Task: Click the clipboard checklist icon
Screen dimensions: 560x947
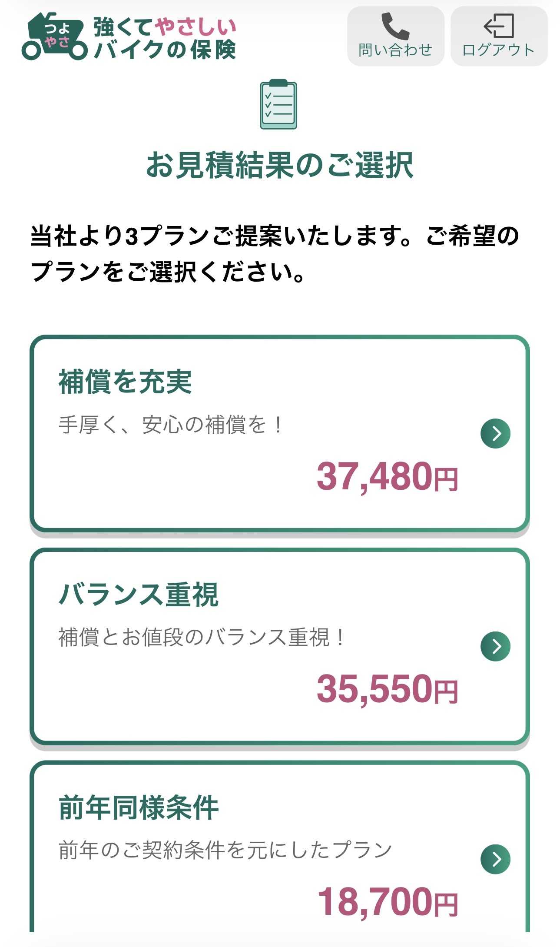Action: 278,104
